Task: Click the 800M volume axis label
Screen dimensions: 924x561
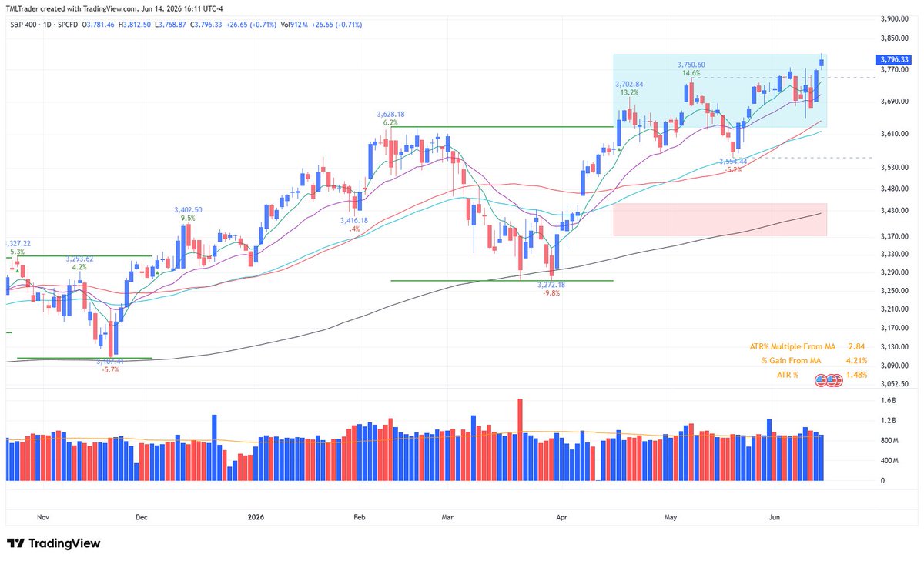Action: [889, 441]
